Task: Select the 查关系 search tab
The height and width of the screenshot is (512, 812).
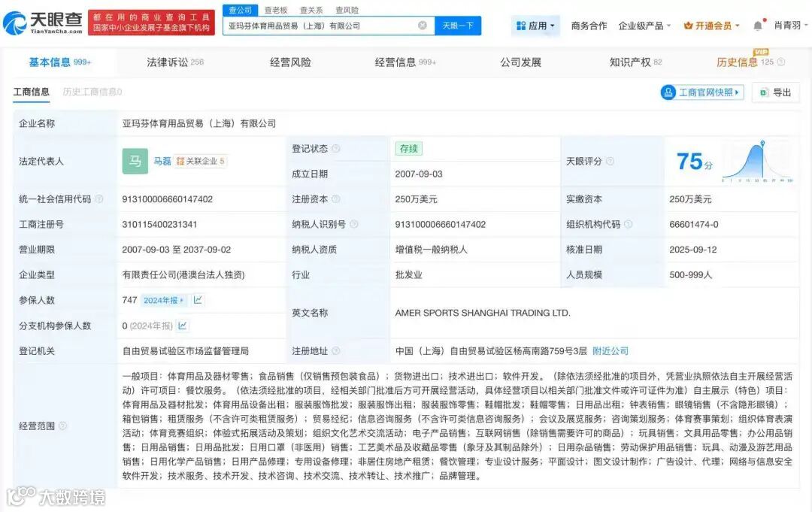Action: click(x=311, y=10)
